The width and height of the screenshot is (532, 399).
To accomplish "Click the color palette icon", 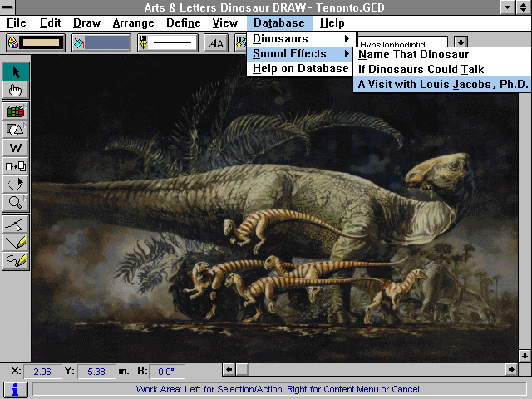I will pos(13,42).
